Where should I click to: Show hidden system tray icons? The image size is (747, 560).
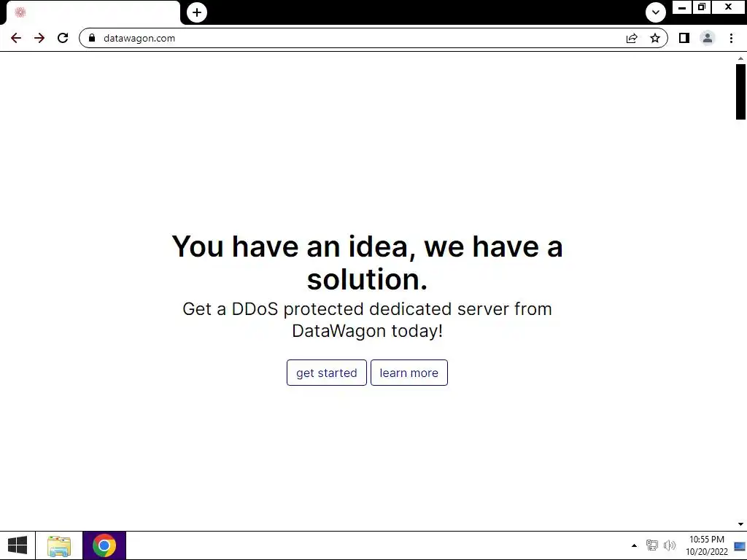tap(634, 545)
